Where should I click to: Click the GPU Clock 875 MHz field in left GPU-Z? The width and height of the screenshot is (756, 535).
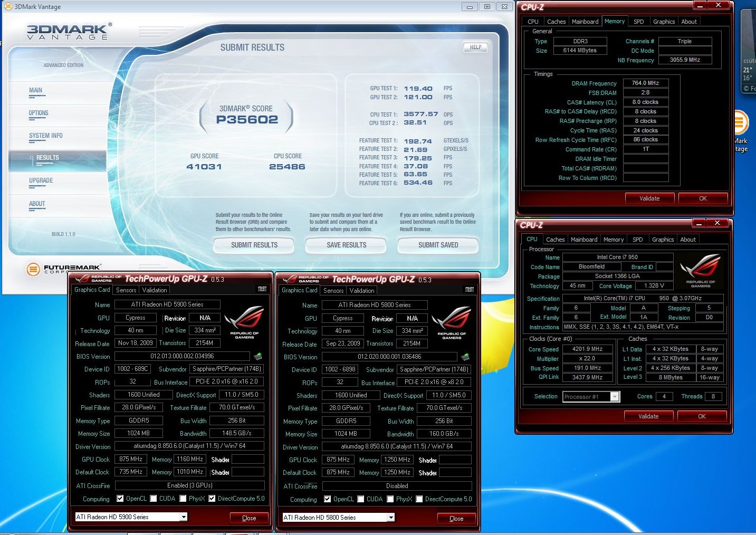tap(131, 459)
